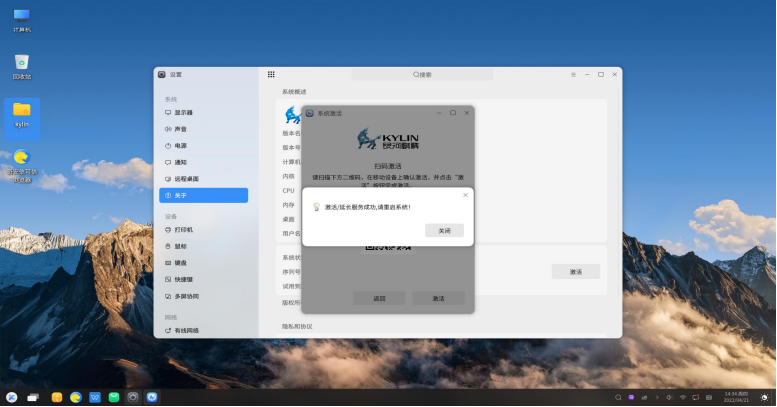Minimize the Settings window
This screenshot has height=407, width=777.
pos(587,74)
